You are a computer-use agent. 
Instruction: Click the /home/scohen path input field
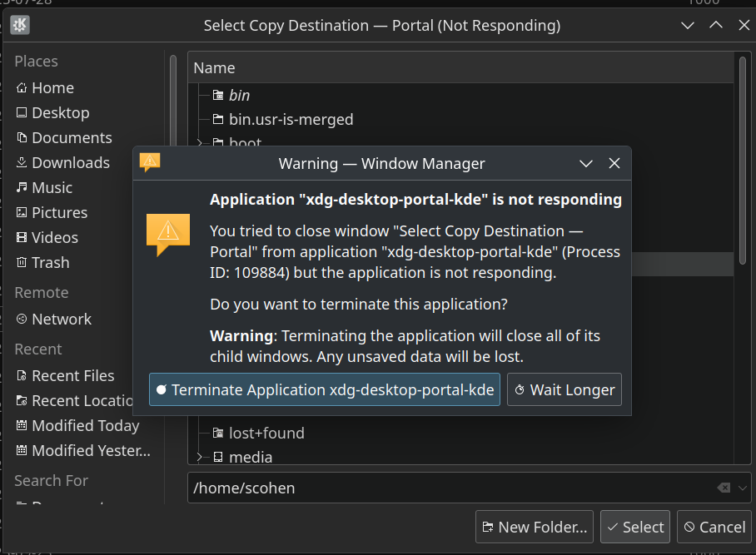coord(450,488)
